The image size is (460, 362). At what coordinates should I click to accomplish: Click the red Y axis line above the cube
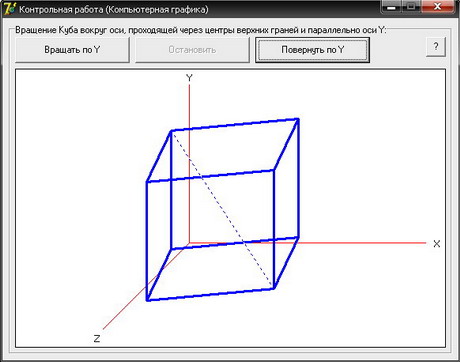(189, 107)
